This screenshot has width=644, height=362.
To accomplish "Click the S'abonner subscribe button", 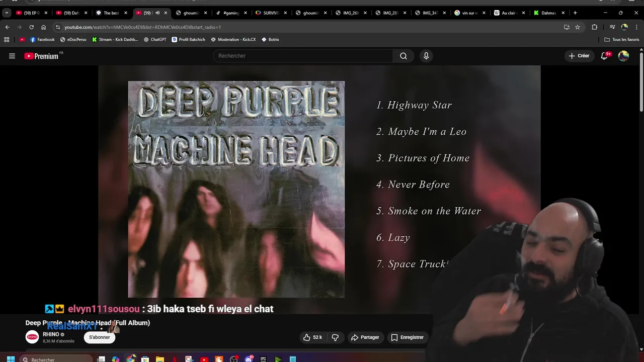I will 100,337.
